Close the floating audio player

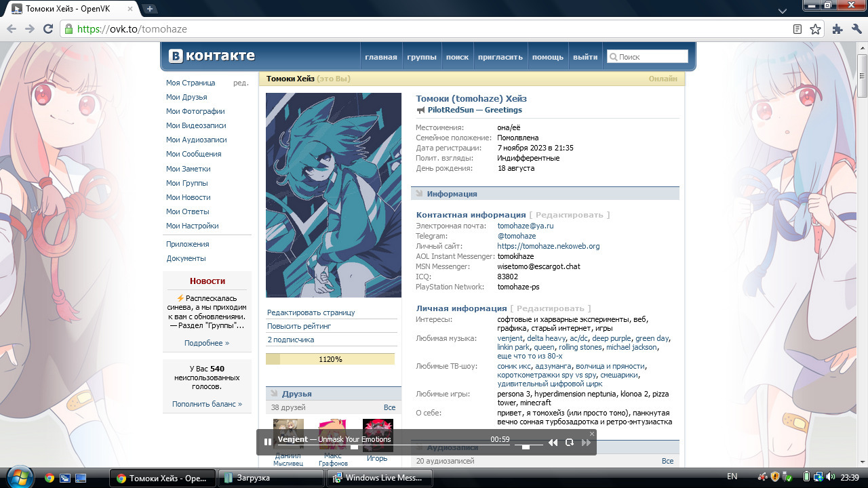tap(591, 434)
